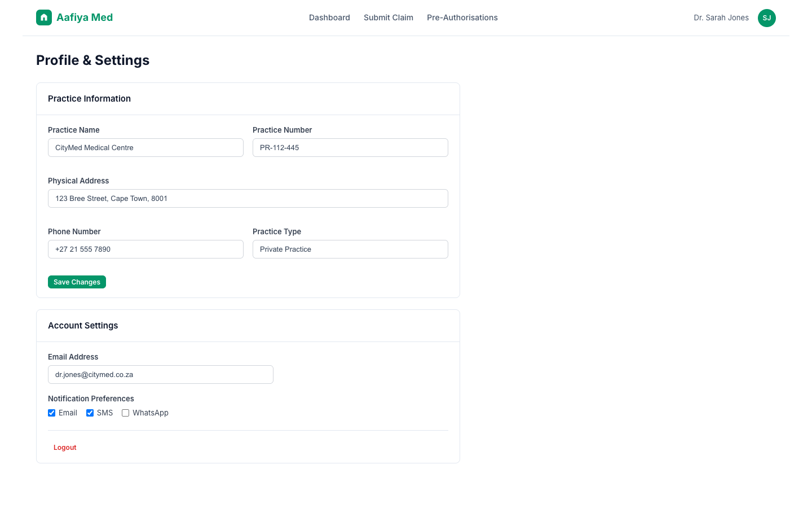Click the Practice Type label
Image resolution: width=812 pixels, height=508 pixels.
[277, 231]
